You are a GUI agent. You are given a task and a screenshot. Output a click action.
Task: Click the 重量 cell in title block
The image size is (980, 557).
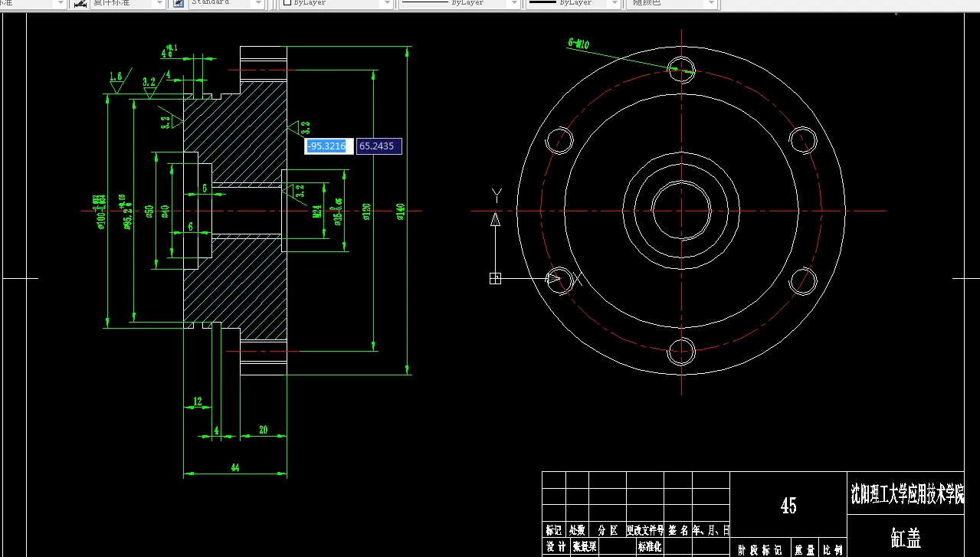pos(805,550)
